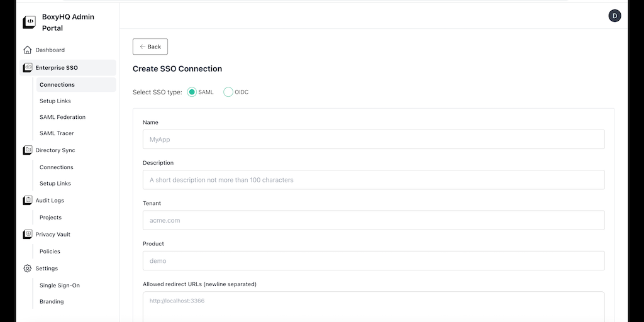Click the Name input field

(374, 139)
